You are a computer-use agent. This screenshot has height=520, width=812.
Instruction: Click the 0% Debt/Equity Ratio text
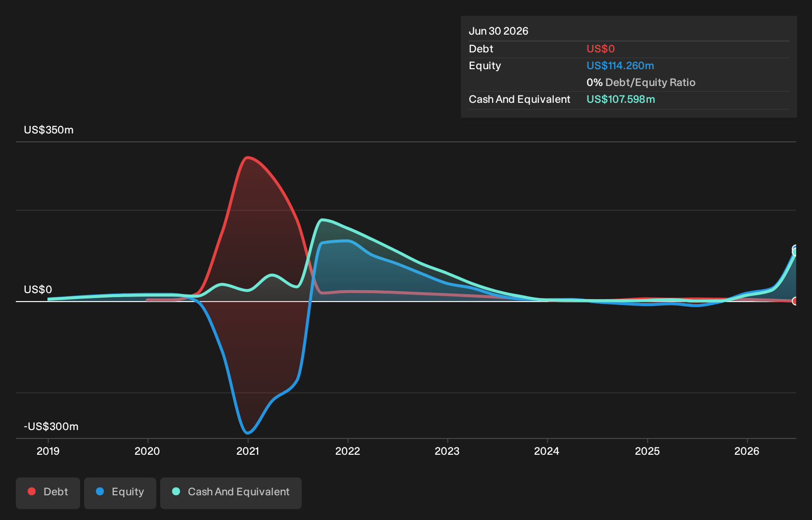pos(641,83)
